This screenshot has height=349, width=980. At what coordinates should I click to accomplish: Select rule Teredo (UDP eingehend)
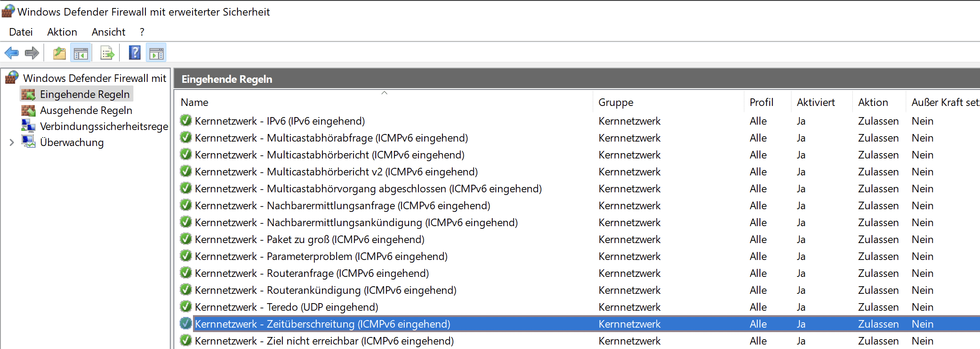pos(286,307)
